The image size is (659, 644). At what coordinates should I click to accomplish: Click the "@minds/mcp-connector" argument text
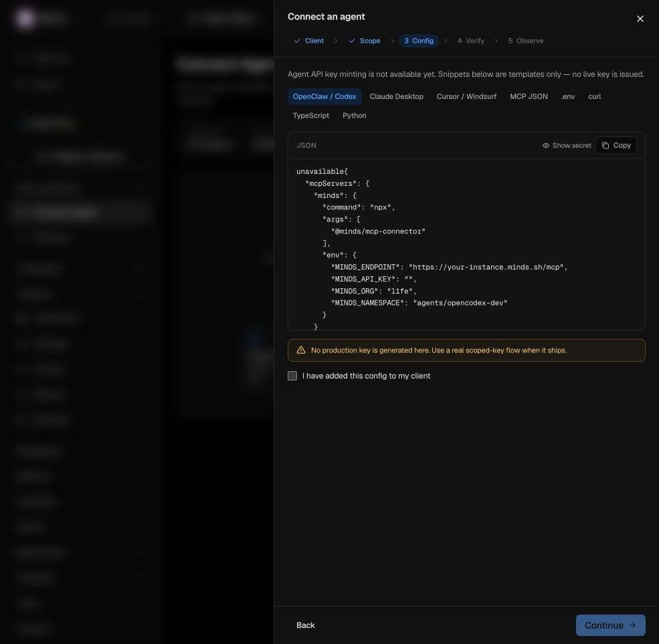click(378, 231)
